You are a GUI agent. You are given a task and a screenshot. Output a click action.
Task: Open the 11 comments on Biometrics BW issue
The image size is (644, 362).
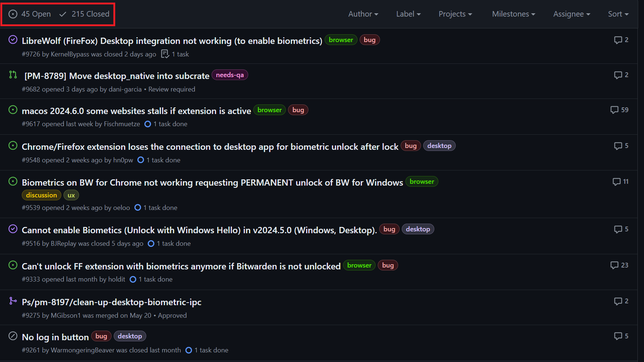pos(620,182)
